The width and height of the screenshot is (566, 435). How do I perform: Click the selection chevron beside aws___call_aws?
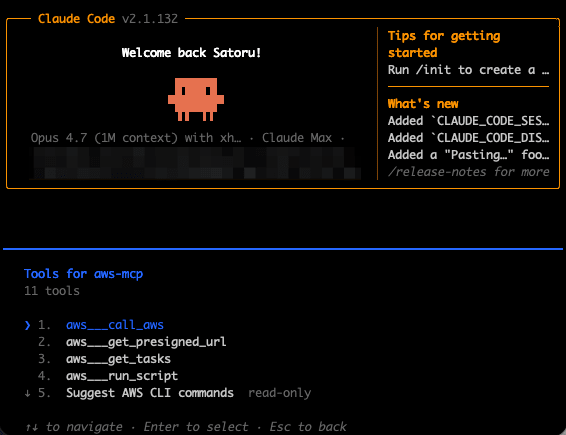coord(27,325)
